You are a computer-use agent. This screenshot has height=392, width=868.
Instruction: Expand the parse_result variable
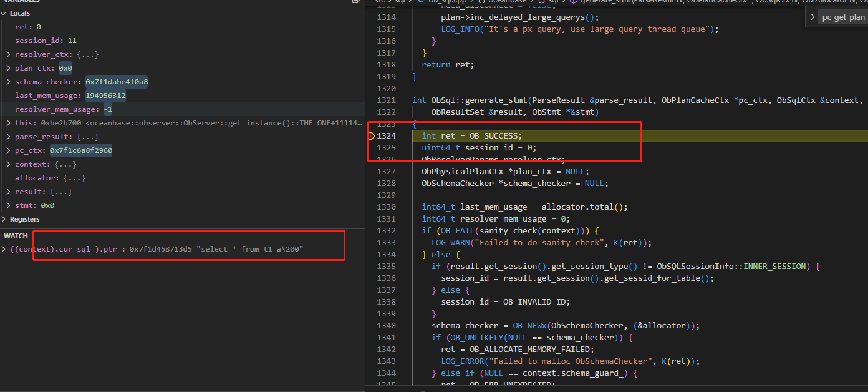click(x=9, y=137)
